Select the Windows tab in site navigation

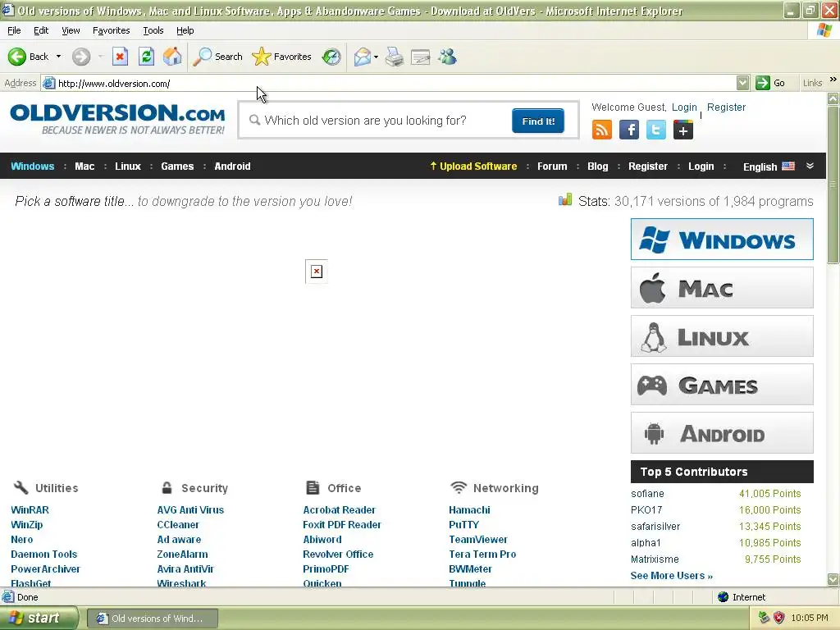click(33, 166)
